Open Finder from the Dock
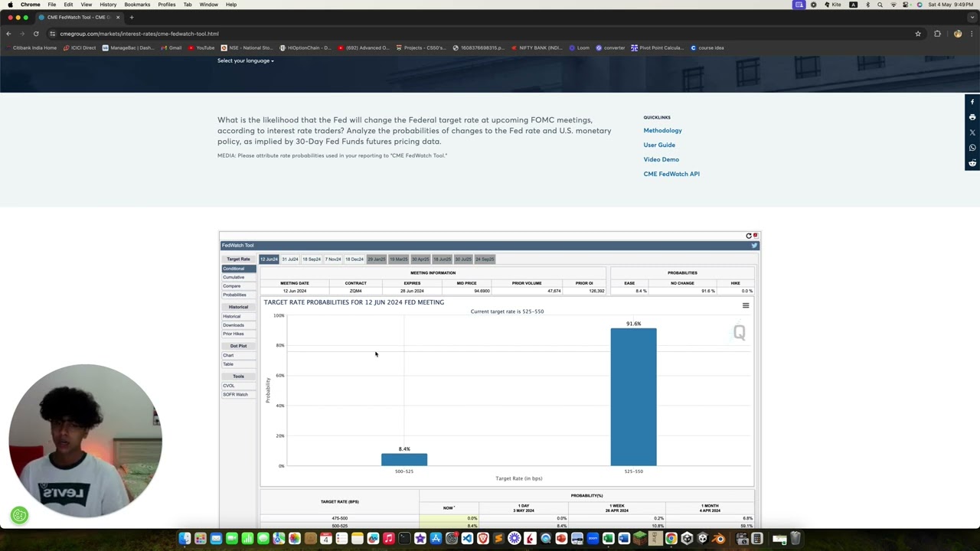This screenshot has width=980, height=551. tap(185, 539)
